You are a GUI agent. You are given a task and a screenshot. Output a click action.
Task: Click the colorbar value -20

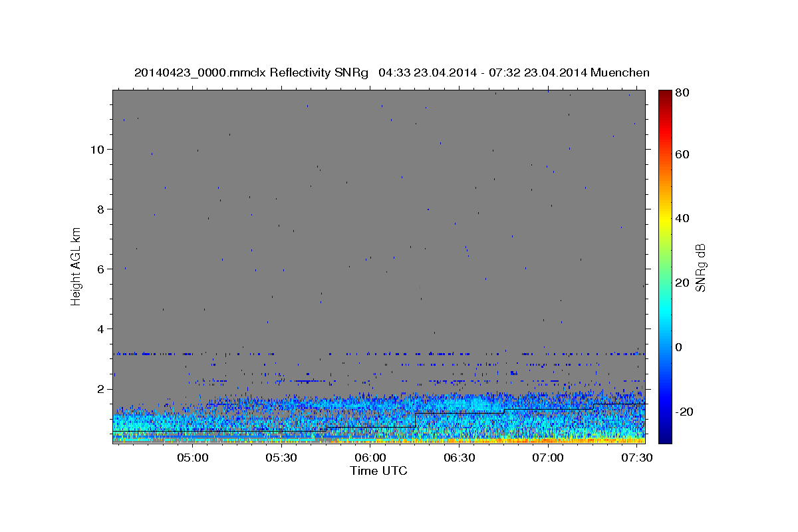point(684,412)
